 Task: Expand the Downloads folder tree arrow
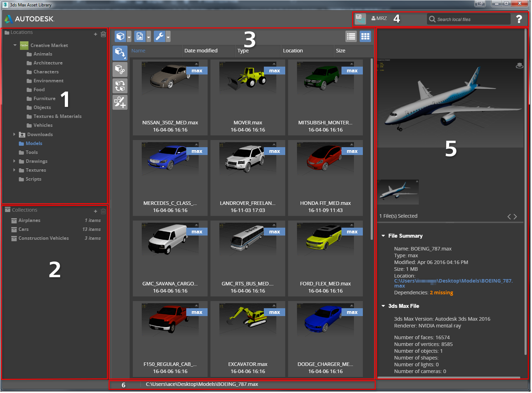click(14, 134)
